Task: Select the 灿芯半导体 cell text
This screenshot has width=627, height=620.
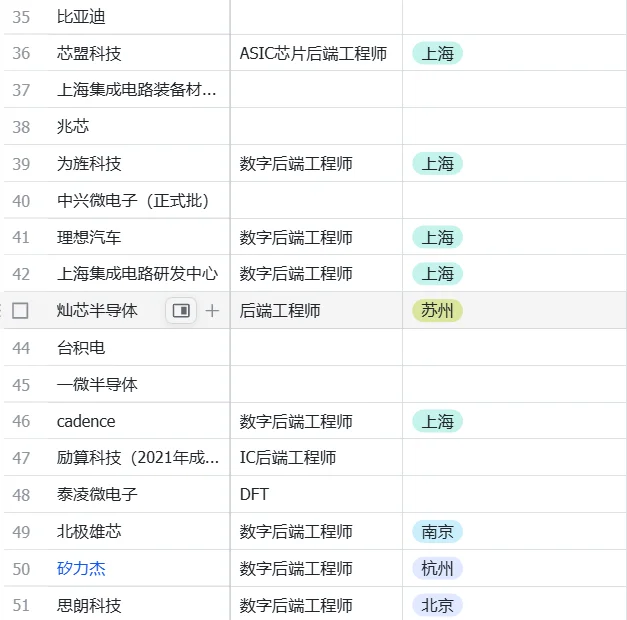Action: [x=97, y=310]
